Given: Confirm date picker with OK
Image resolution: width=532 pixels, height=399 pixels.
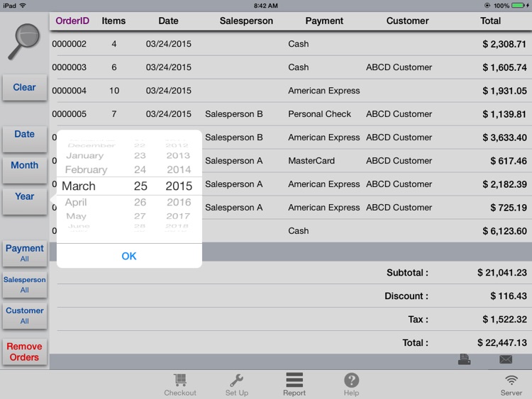Looking at the screenshot, I should coord(129,256).
